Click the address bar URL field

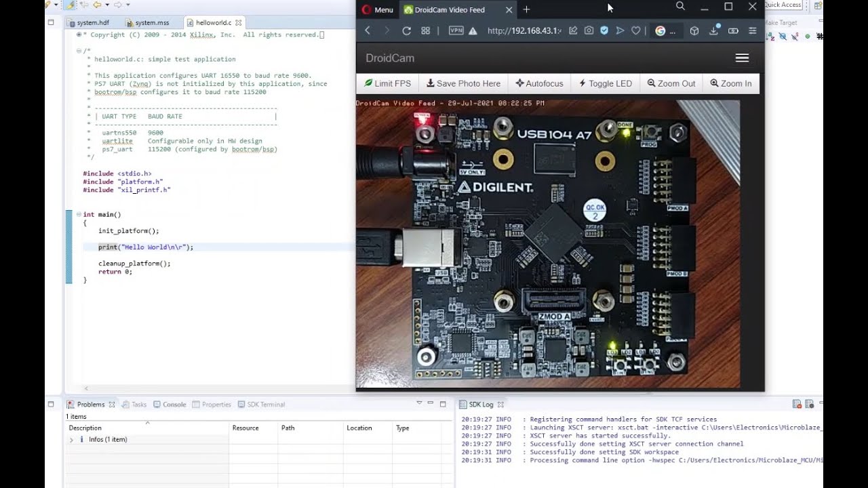(x=524, y=30)
